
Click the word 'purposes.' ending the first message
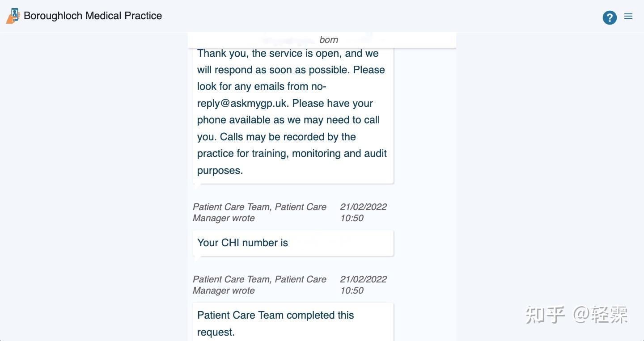coord(220,170)
